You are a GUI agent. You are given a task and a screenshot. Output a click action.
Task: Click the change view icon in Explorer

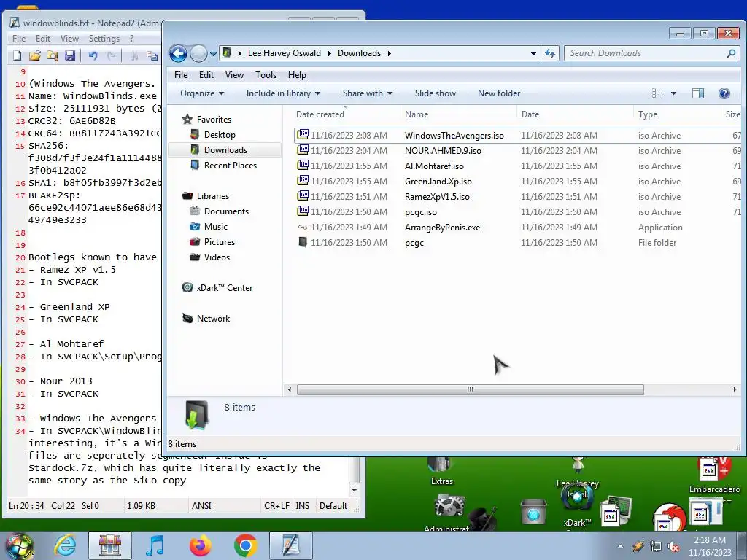(658, 93)
